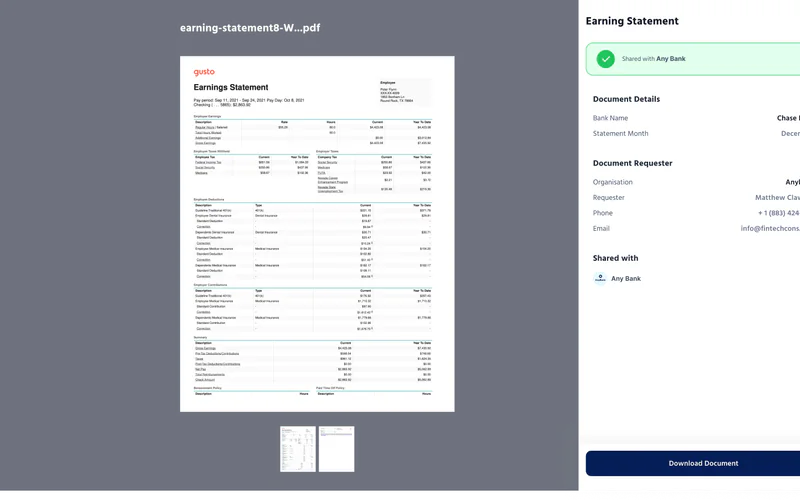The height and width of the screenshot is (500, 800).
Task: Click the Earnings Statement title in the PDF
Action: point(231,87)
